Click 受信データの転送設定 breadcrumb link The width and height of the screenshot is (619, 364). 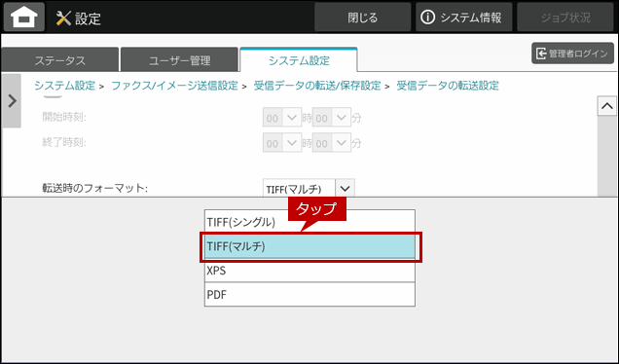pyautogui.click(x=448, y=86)
